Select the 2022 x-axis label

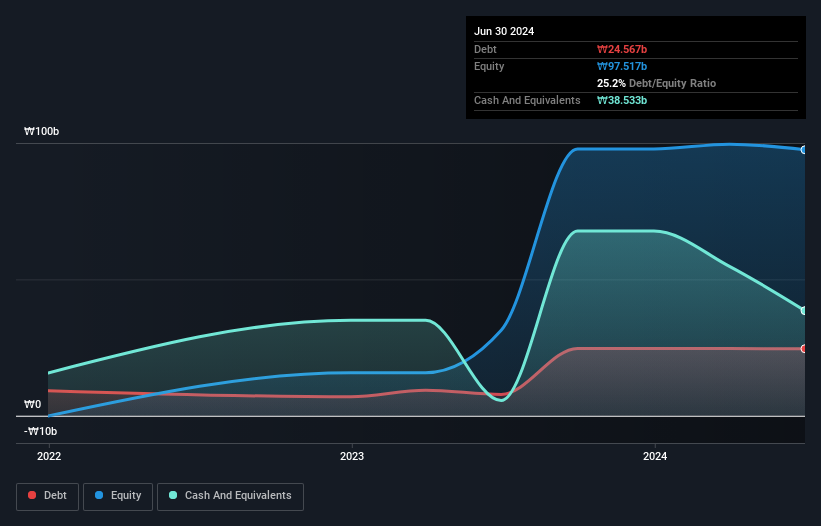49,456
